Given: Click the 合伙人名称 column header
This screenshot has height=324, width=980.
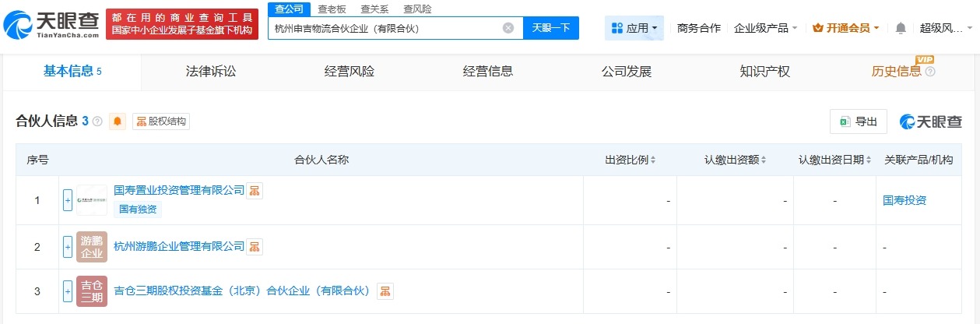Looking at the screenshot, I should click(x=321, y=160).
